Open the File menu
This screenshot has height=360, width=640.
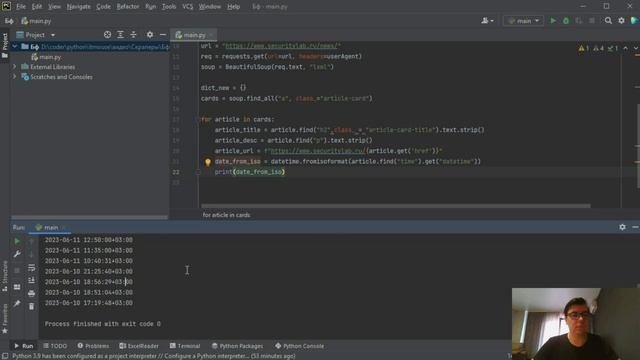[21, 7]
